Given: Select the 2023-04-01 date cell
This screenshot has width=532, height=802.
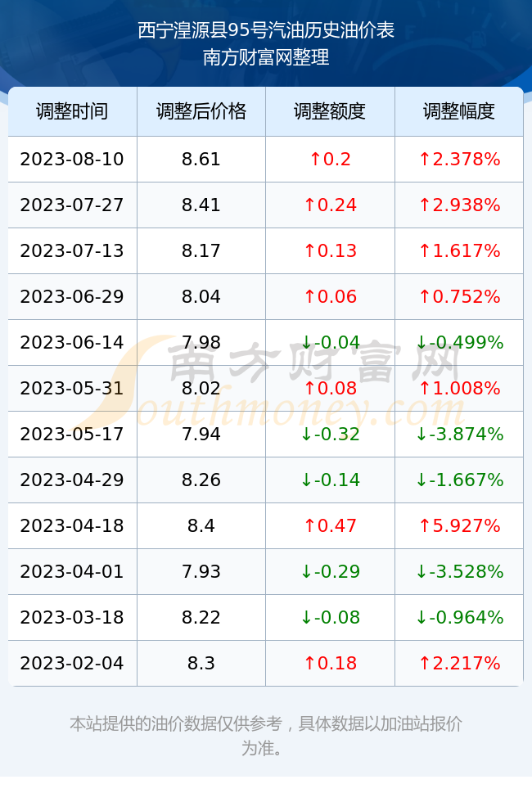Looking at the screenshot, I should point(72,571).
